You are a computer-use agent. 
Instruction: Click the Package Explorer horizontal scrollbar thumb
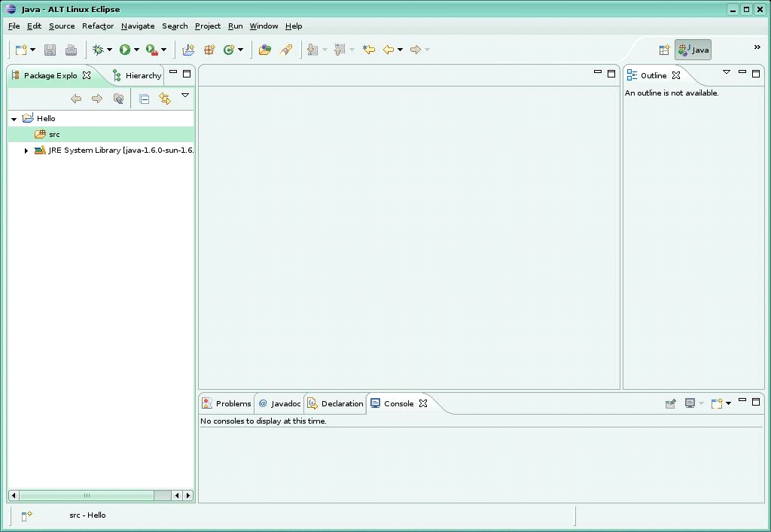pyautogui.click(x=87, y=495)
